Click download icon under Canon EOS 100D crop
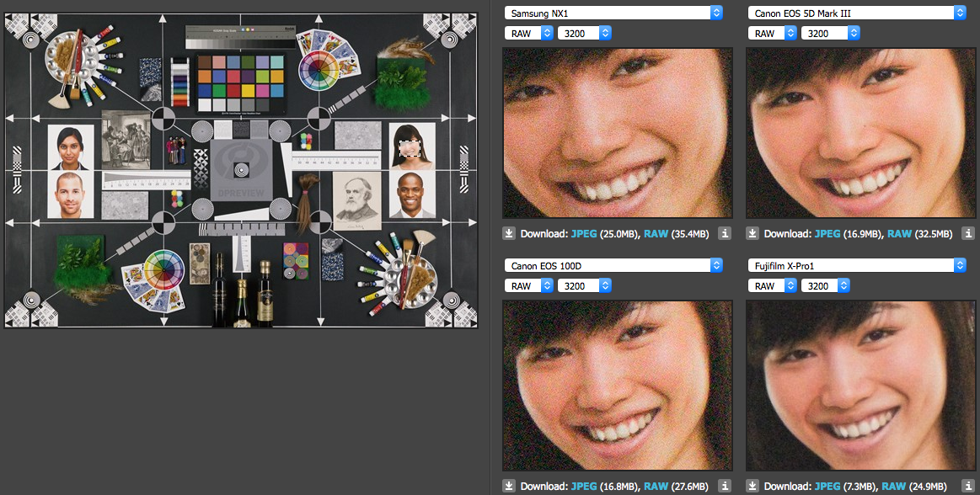This screenshot has width=980, height=495. click(509, 486)
